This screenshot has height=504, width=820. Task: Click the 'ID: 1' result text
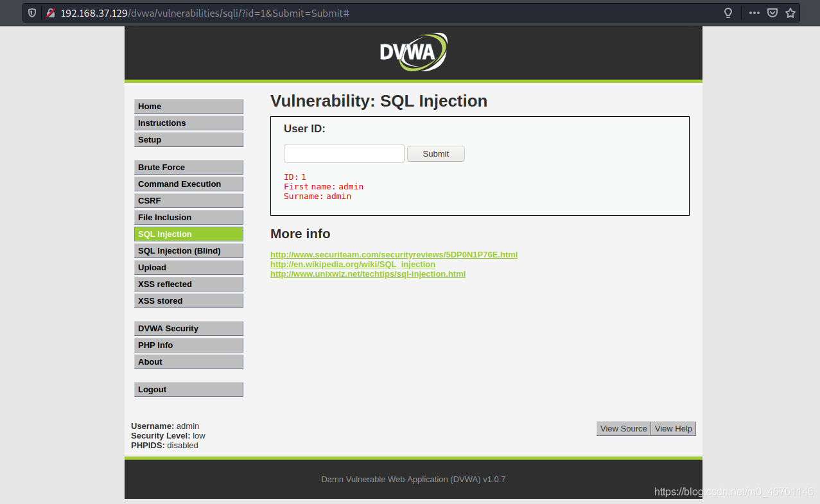pos(295,177)
